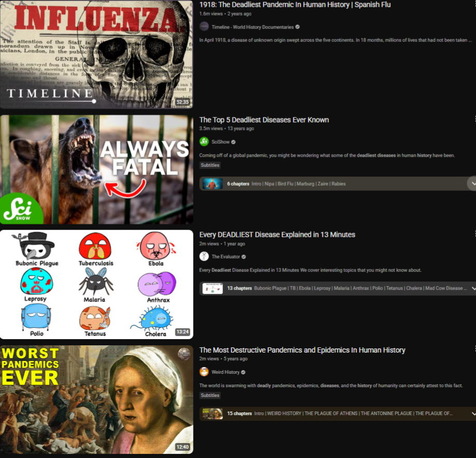
Task: Click Subtitles badge under the SciShow video
Action: 210,165
